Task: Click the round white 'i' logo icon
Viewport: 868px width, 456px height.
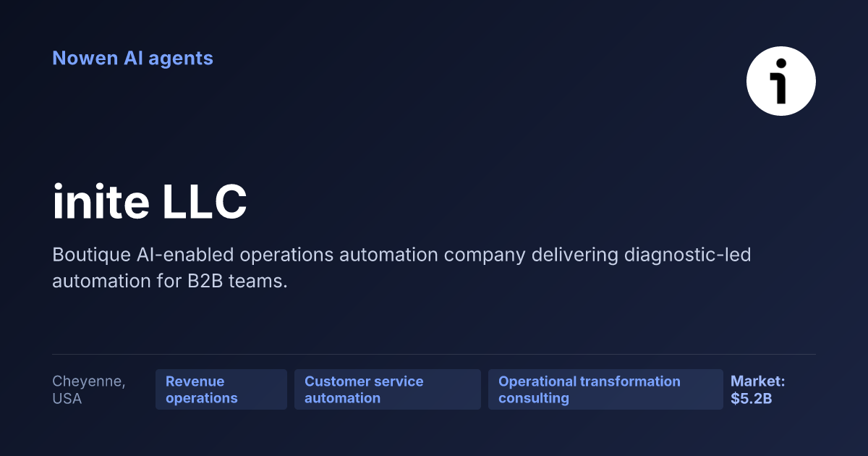Action: coord(781,81)
